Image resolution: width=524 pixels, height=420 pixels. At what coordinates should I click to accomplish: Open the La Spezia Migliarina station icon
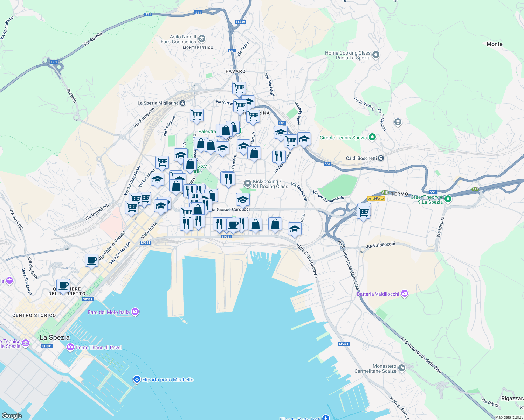(x=182, y=103)
